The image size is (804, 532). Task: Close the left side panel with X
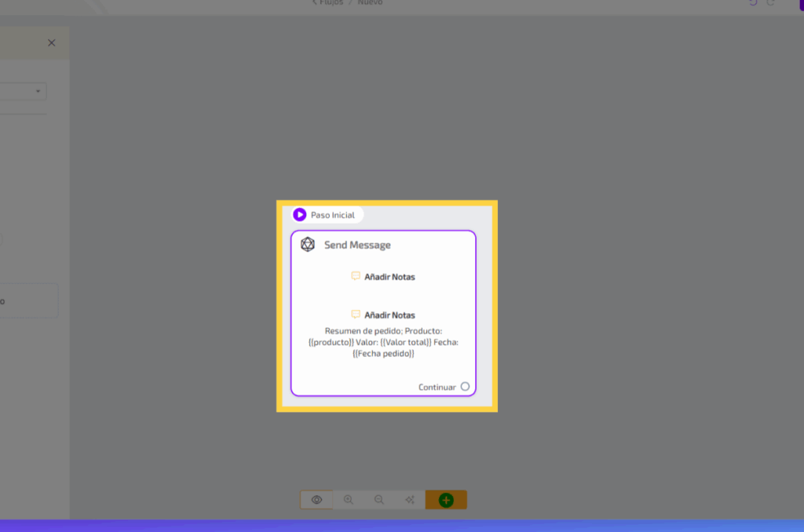click(x=52, y=43)
